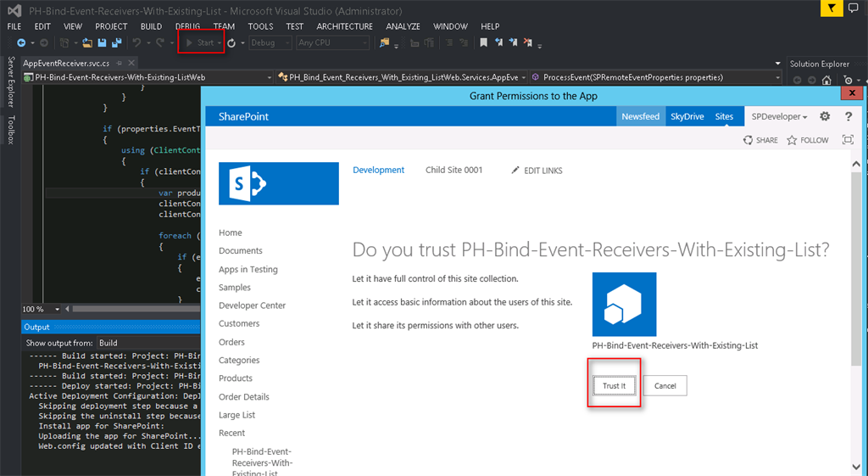Toggle a bookmark with the bookmark icon
The image size is (868, 476).
[x=483, y=42]
